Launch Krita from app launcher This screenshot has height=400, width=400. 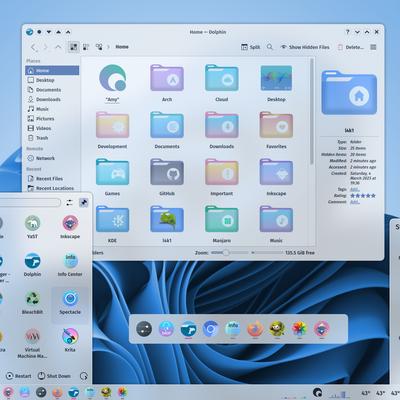click(x=70, y=340)
